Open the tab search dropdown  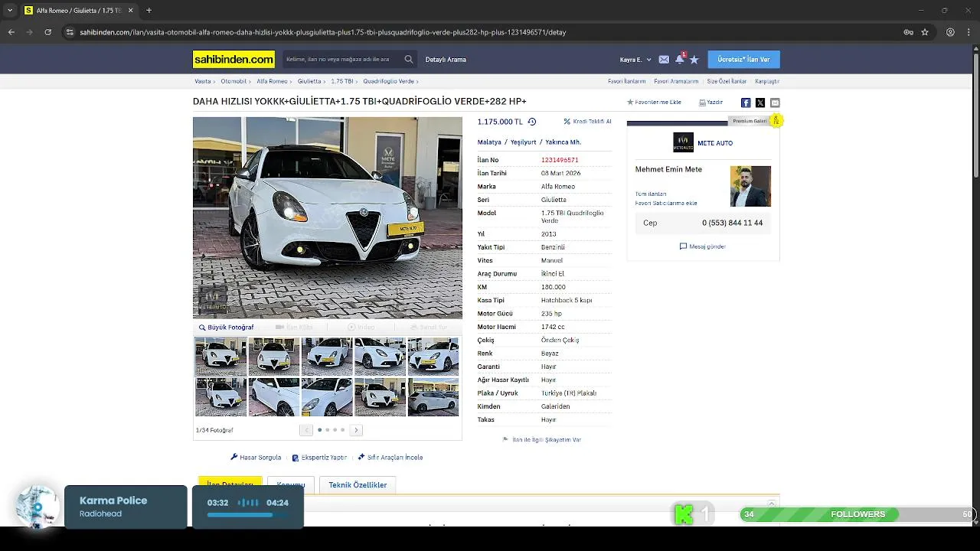point(10,11)
